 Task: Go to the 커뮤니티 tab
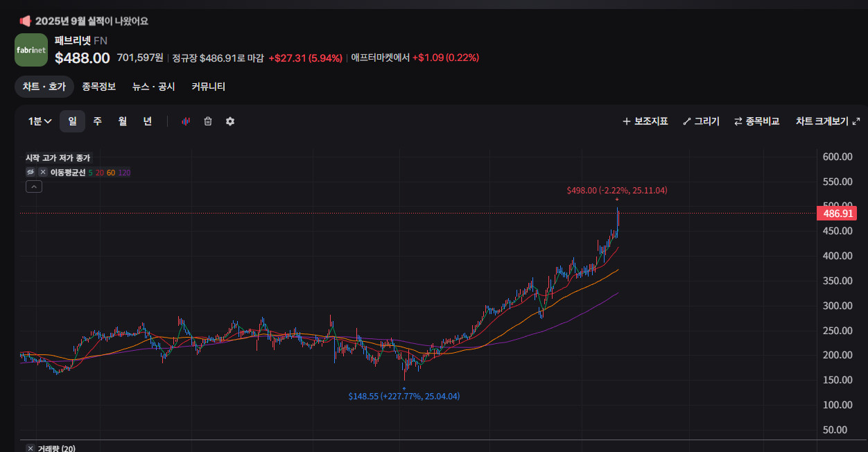point(209,87)
